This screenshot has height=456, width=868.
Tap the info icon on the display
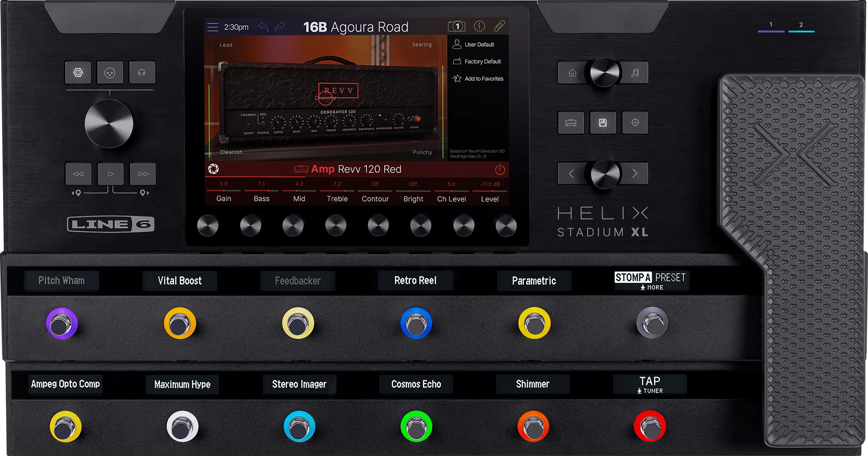[479, 26]
